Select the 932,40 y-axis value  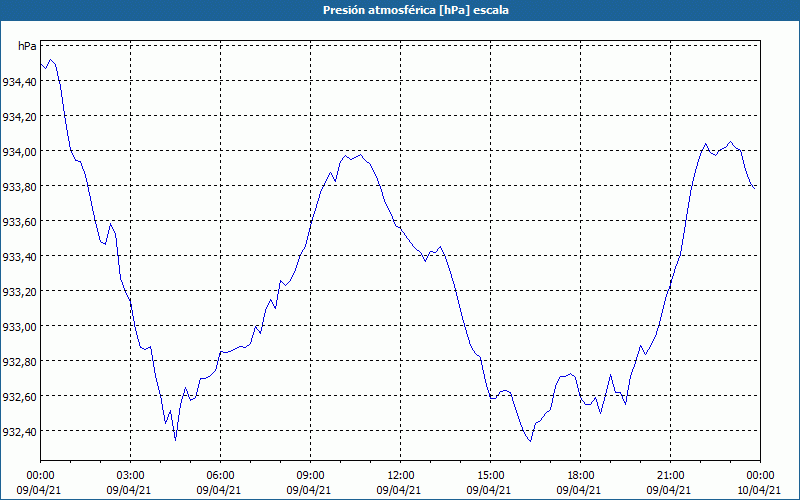(x=19, y=432)
